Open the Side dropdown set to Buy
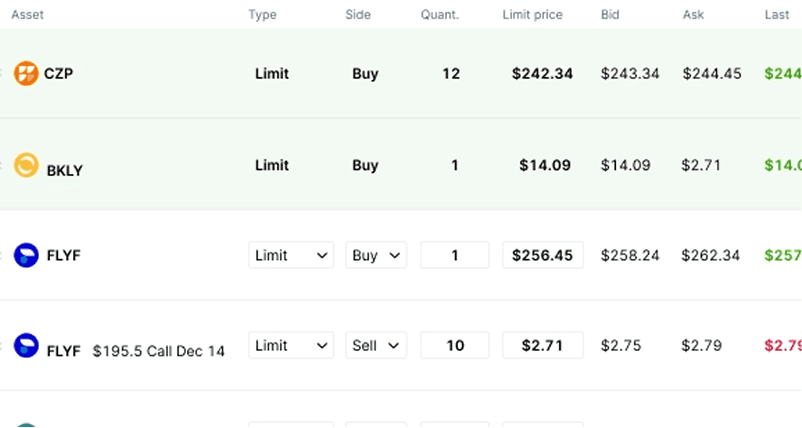Image resolution: width=802 pixels, height=428 pixels. pyautogui.click(x=376, y=255)
